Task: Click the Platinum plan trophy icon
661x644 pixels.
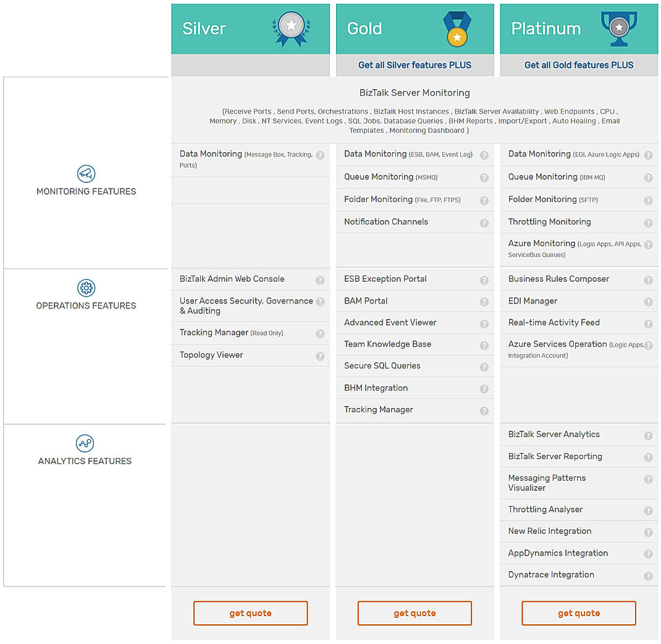Action: tap(618, 27)
